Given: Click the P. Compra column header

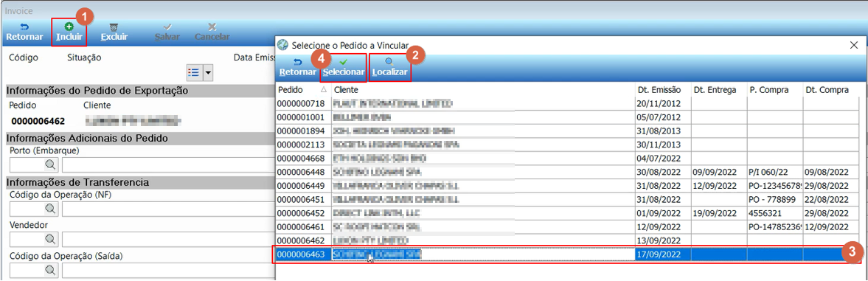Looking at the screenshot, I should coord(774,90).
